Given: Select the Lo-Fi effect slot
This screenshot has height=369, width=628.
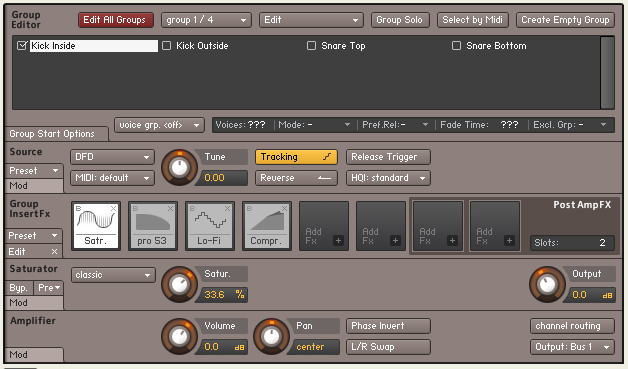Looking at the screenshot, I should (209, 226).
